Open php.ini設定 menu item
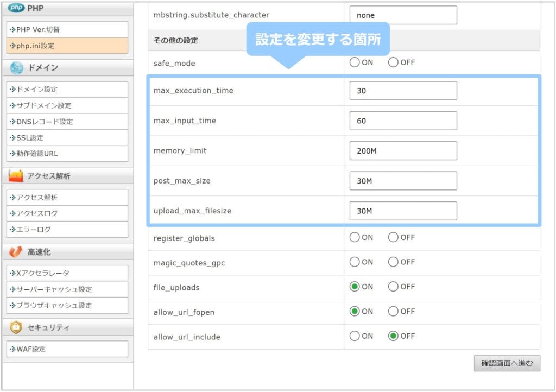This screenshot has height=392, width=556. pyautogui.click(x=67, y=46)
